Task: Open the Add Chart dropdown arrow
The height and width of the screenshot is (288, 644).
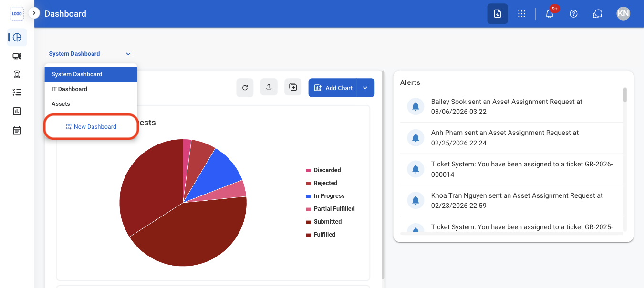Action: pyautogui.click(x=365, y=88)
